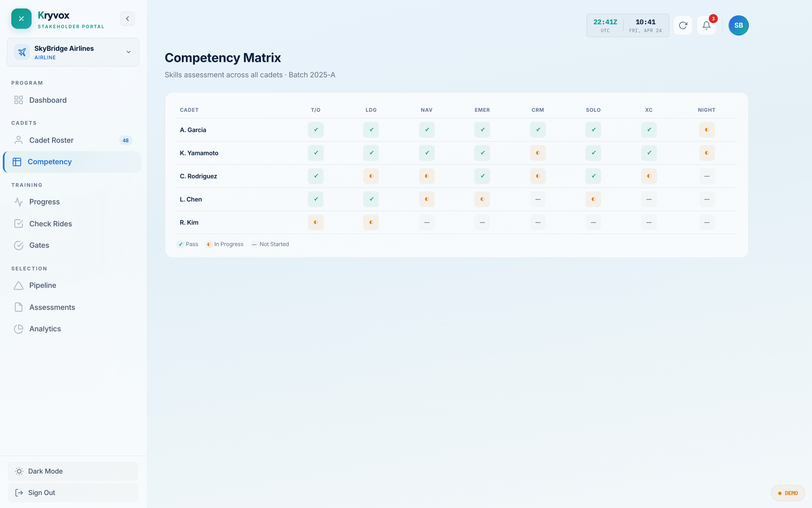Click L. Chen's LDG pass icon

[371, 199]
